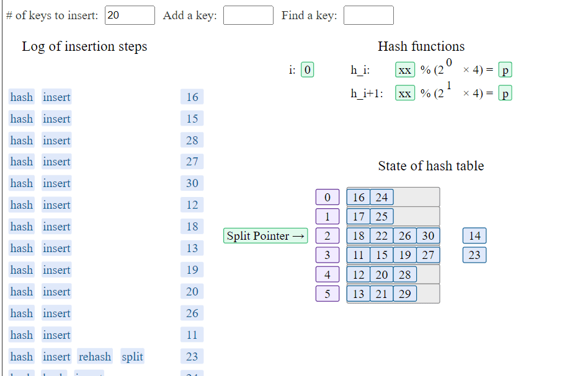Click key 20 in the insertion log
588x376 pixels.
coord(192,292)
